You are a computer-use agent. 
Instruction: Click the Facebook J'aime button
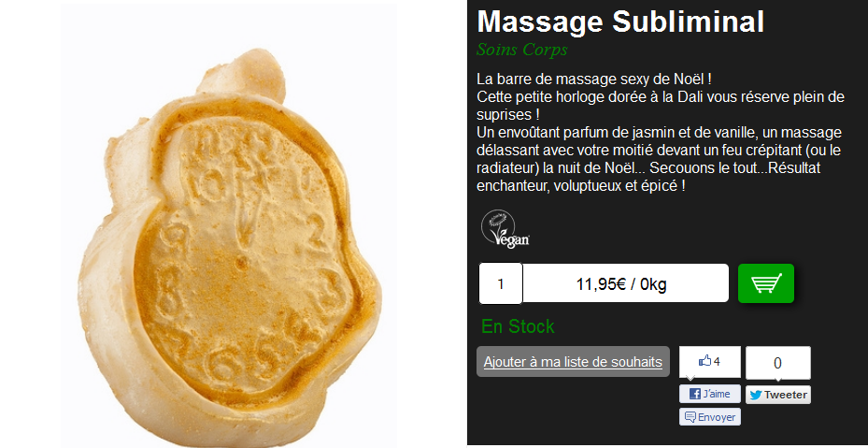click(x=710, y=394)
